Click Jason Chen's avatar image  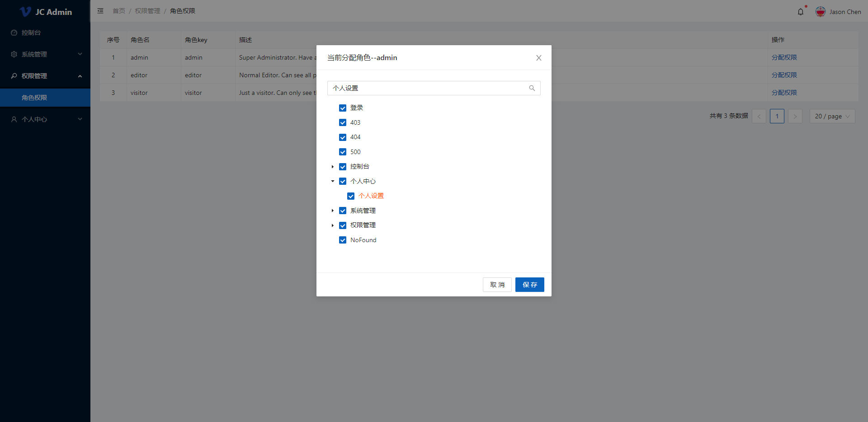pyautogui.click(x=821, y=12)
